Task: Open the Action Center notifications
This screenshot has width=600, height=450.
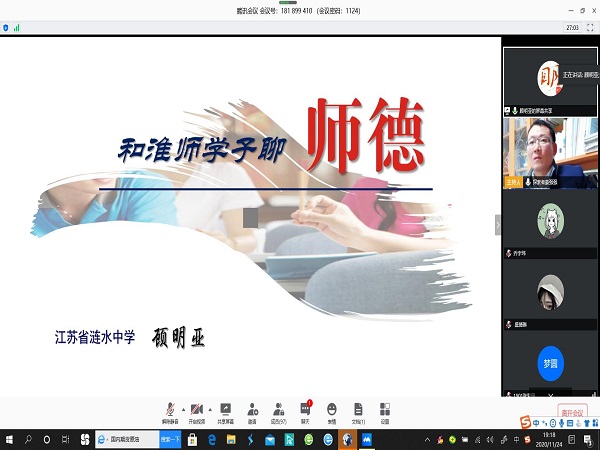Action: [x=587, y=439]
